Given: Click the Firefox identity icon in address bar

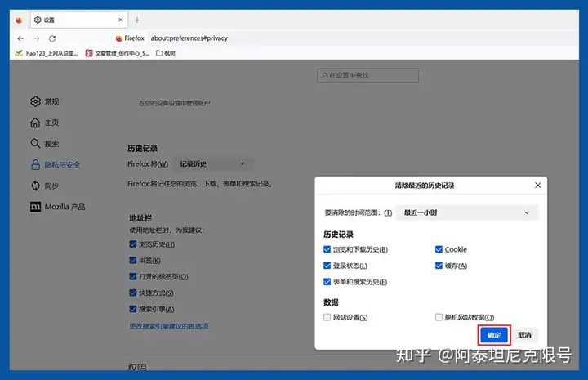Looking at the screenshot, I should 119,38.
